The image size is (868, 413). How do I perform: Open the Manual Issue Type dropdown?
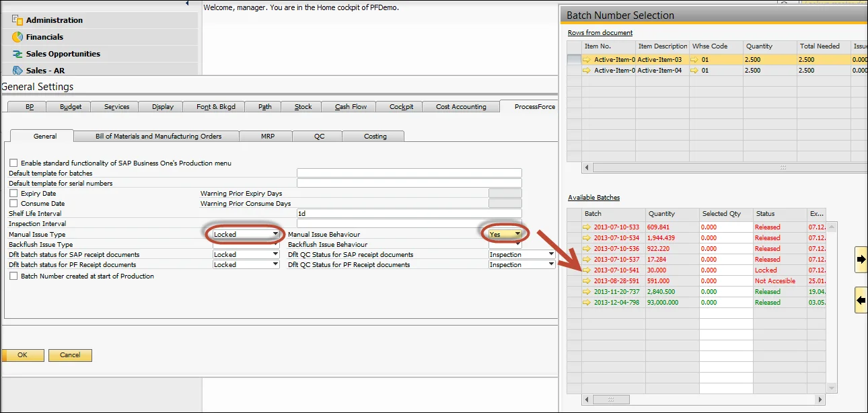[x=275, y=234]
